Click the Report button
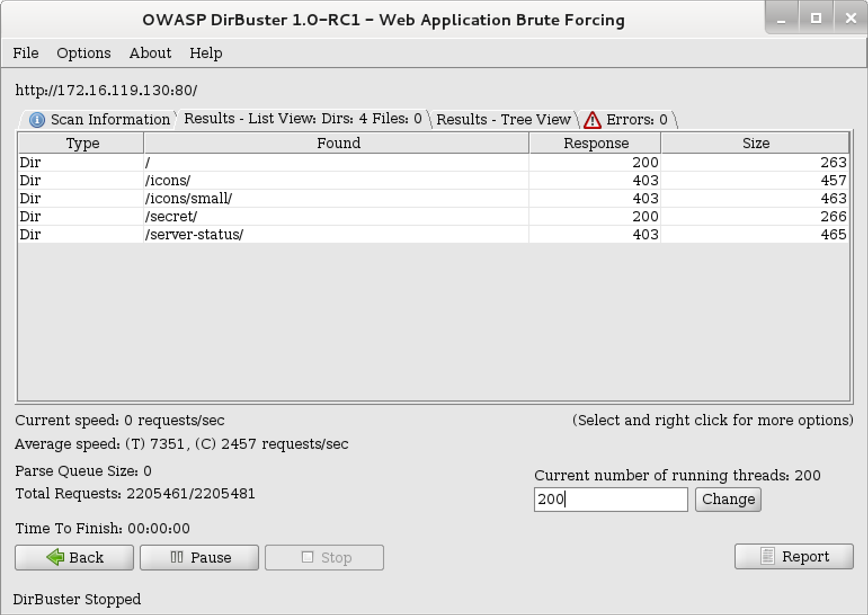 tap(794, 556)
